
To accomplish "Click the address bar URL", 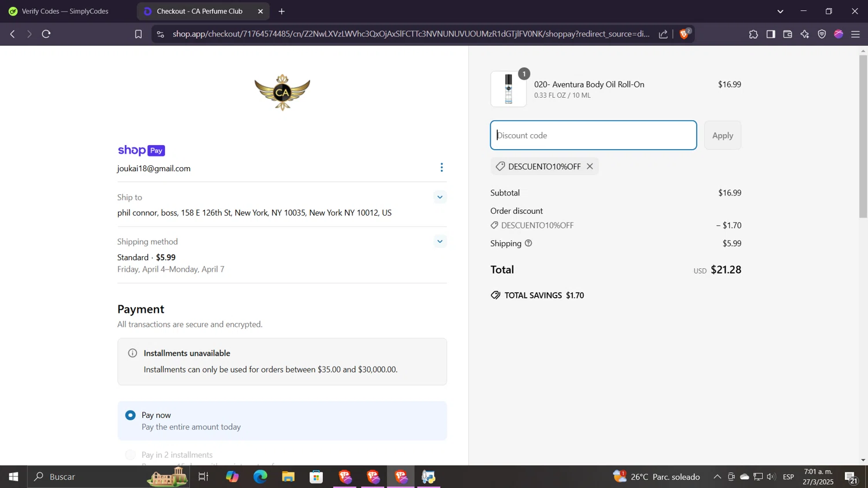I will click(411, 34).
